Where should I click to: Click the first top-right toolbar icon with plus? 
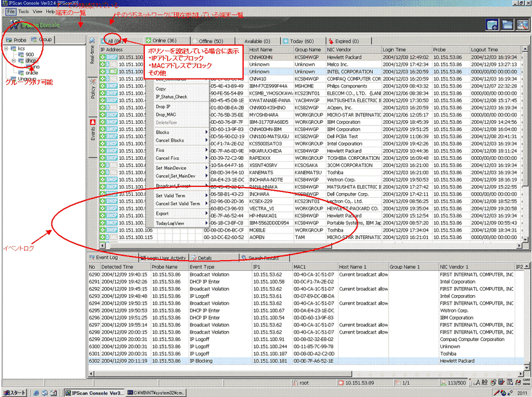click(492, 25)
